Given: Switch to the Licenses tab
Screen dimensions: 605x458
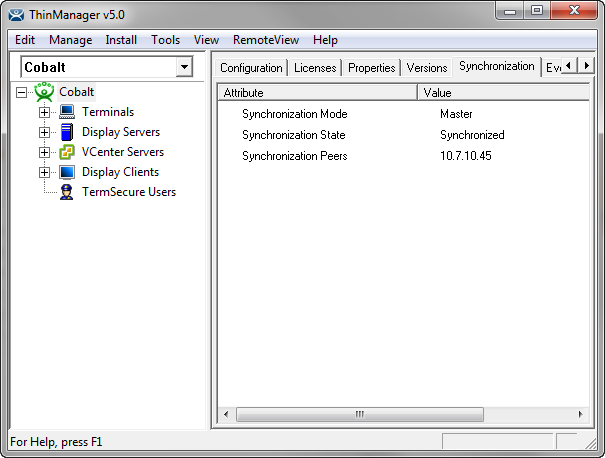Looking at the screenshot, I should [315, 68].
